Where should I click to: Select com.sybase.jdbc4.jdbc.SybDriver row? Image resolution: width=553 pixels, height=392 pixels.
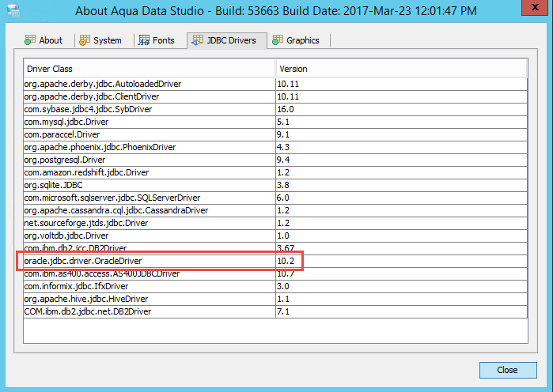[x=275, y=109]
